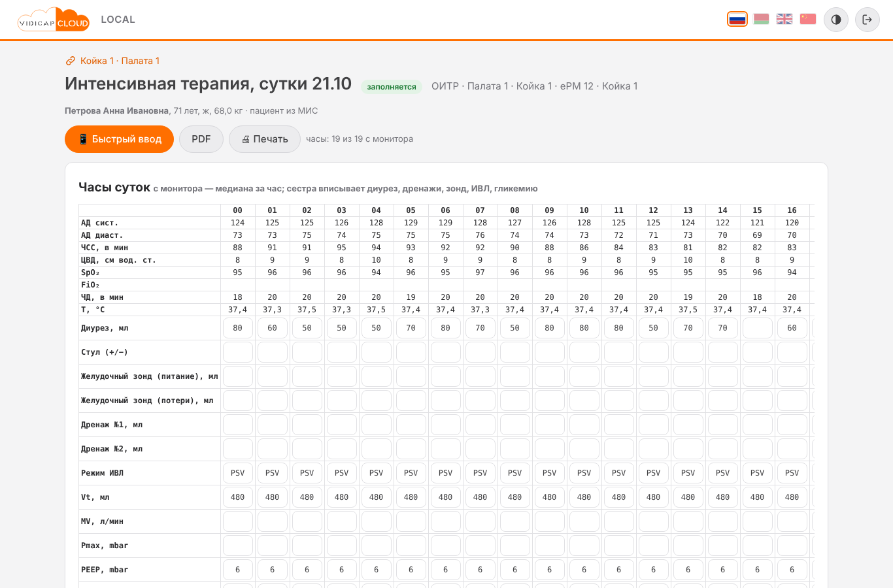The height and width of the screenshot is (588, 893).
Task: Click Дренаж №2 field for hour 10
Action: [584, 449]
